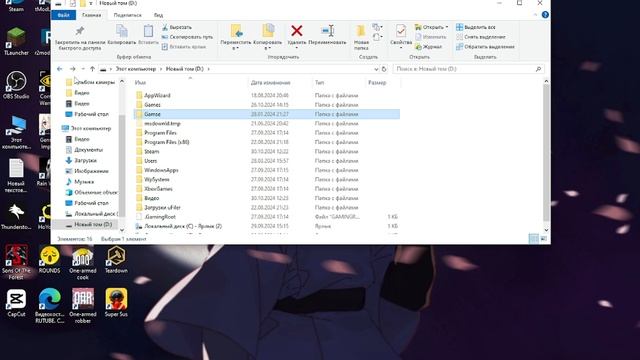640x360 pixels.
Task: Select the .GamingRoot file
Action: [x=267, y=217]
